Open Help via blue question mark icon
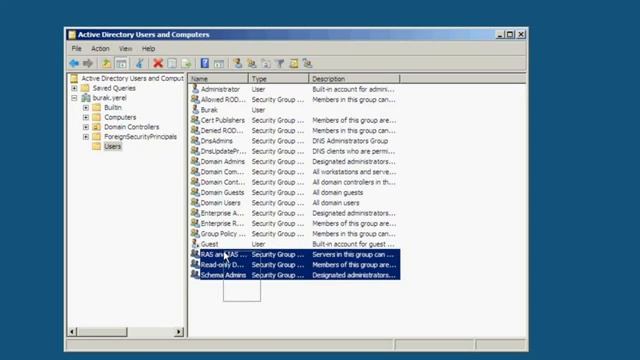 click(204, 63)
